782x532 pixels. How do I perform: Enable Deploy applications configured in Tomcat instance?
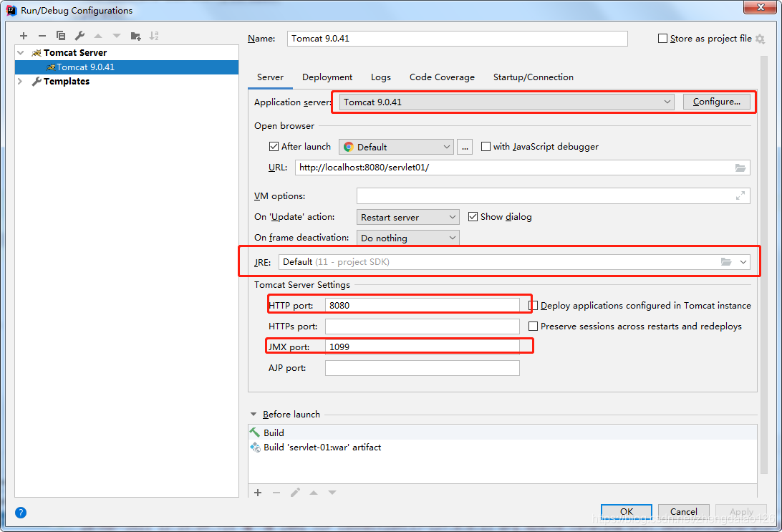coord(534,306)
